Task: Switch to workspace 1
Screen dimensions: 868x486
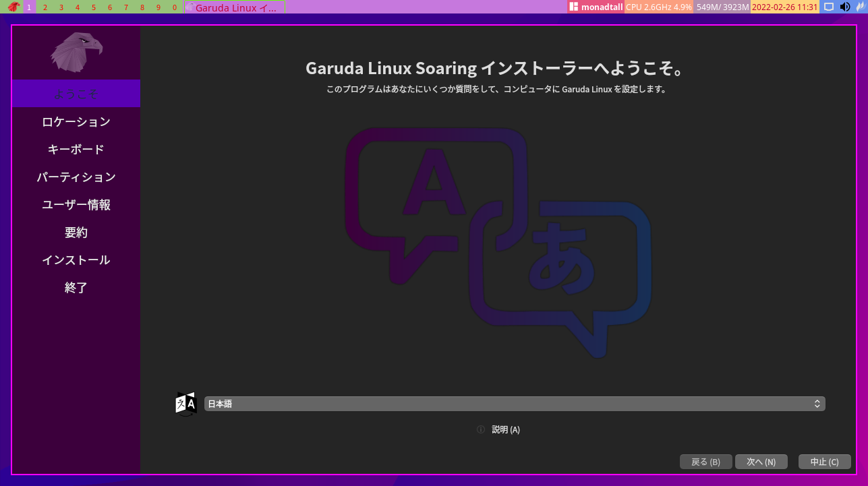Action: (29, 7)
